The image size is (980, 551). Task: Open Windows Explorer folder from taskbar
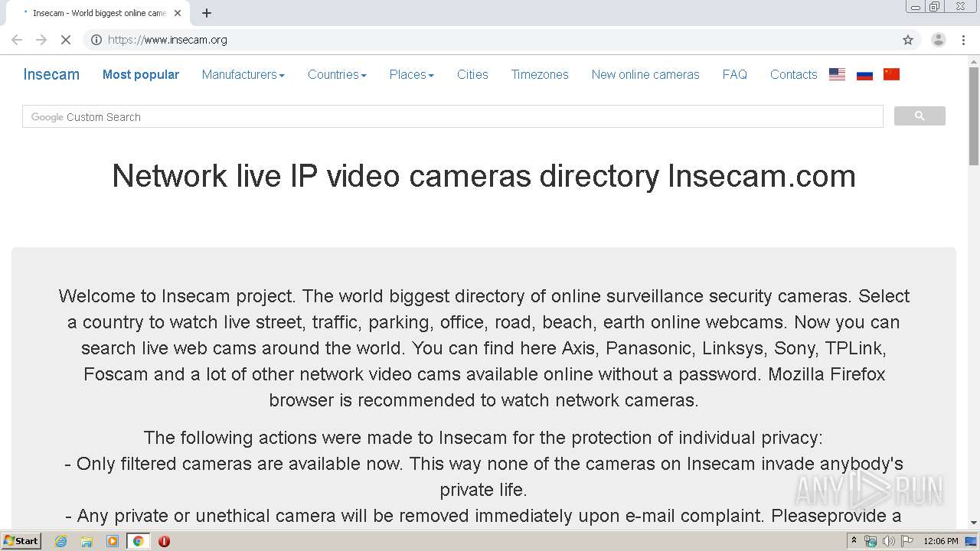(87, 541)
